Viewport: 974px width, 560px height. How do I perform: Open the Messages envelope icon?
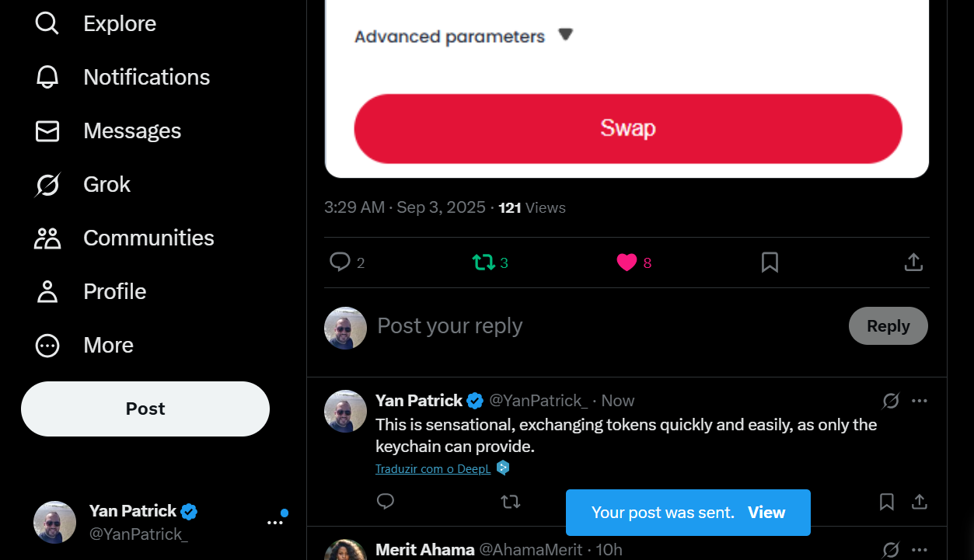coord(47,130)
